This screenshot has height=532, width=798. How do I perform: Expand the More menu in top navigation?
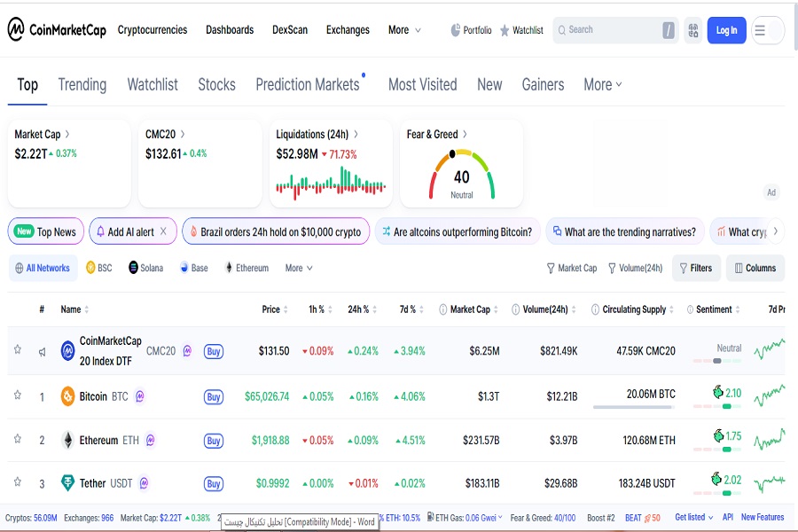point(404,30)
